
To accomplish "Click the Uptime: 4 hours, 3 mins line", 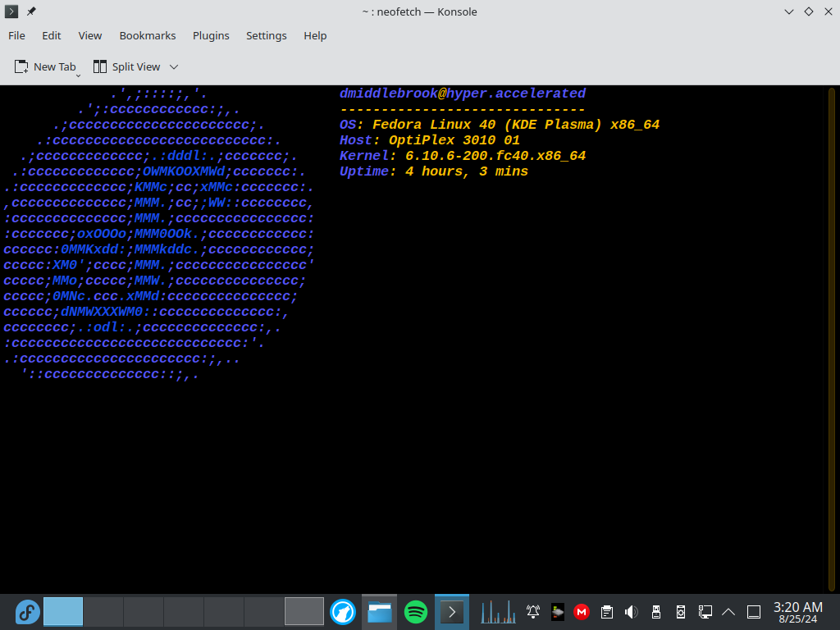I will tap(434, 171).
